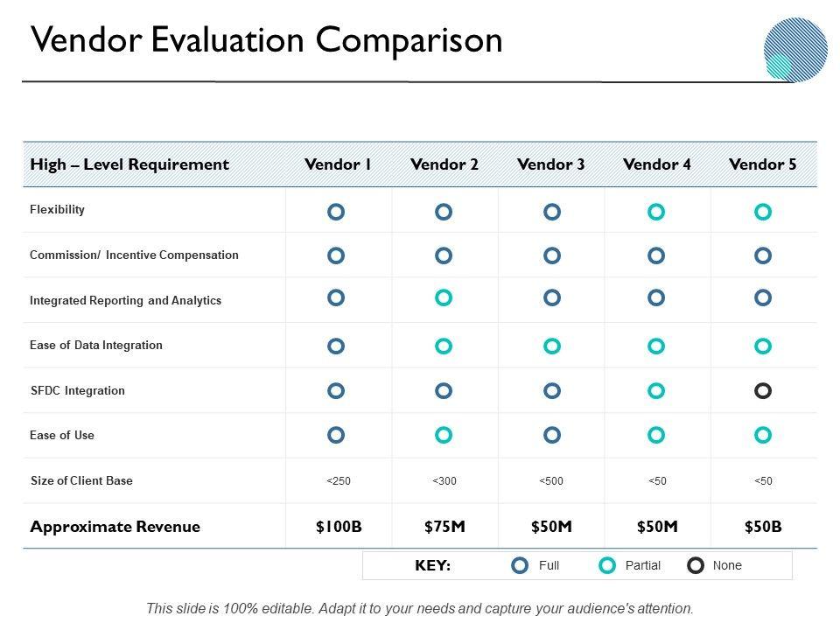Select Vendor 2 Integrated Reporting circle
Image resolution: width=840 pixels, height=630 pixels.
click(x=444, y=298)
